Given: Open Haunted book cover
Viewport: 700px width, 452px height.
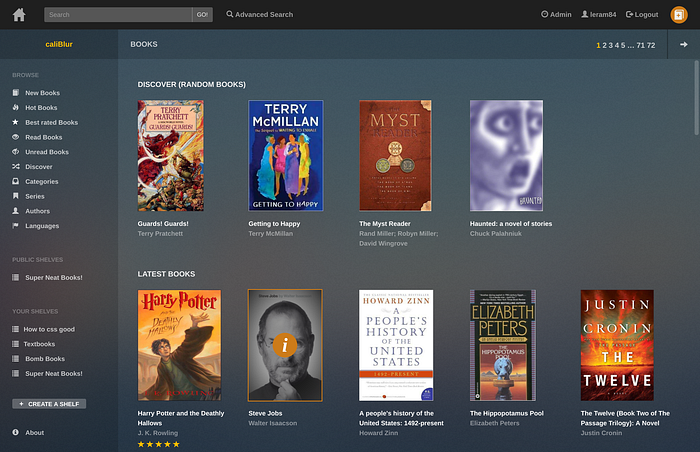Looking at the screenshot, I should (506, 155).
